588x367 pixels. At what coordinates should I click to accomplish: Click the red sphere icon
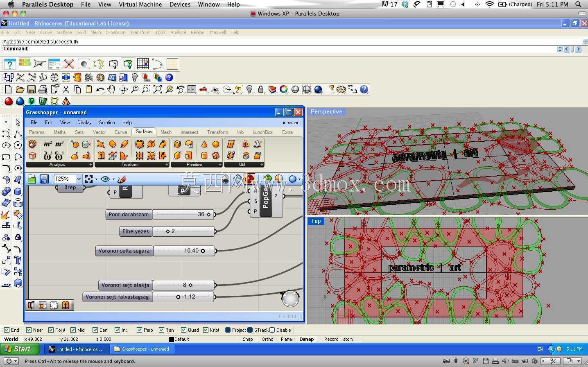(8, 101)
